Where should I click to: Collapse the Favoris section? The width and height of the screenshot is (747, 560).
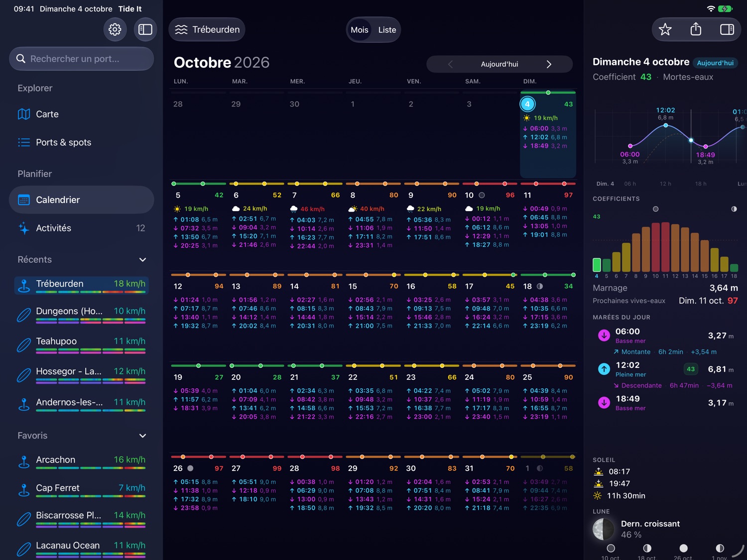pos(143,436)
